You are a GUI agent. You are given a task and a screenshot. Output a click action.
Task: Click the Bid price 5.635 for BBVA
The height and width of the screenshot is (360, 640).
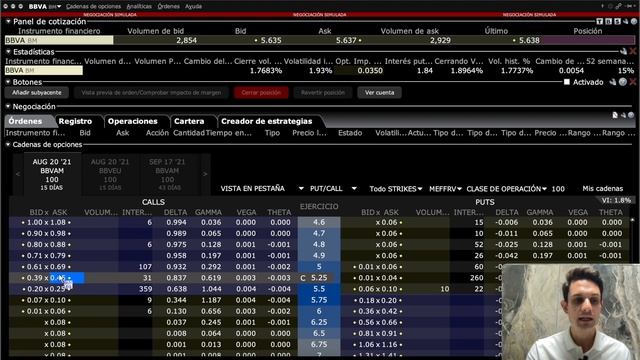(271, 40)
